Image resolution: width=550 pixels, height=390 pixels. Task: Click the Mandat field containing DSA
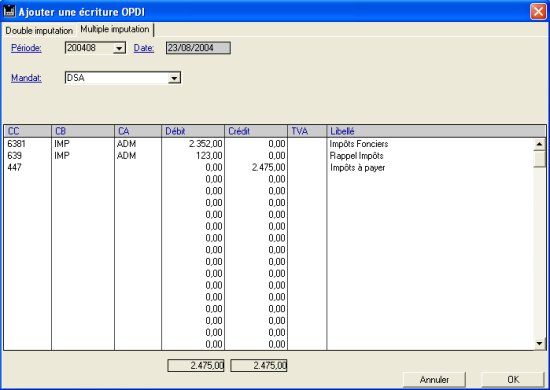pos(123,78)
